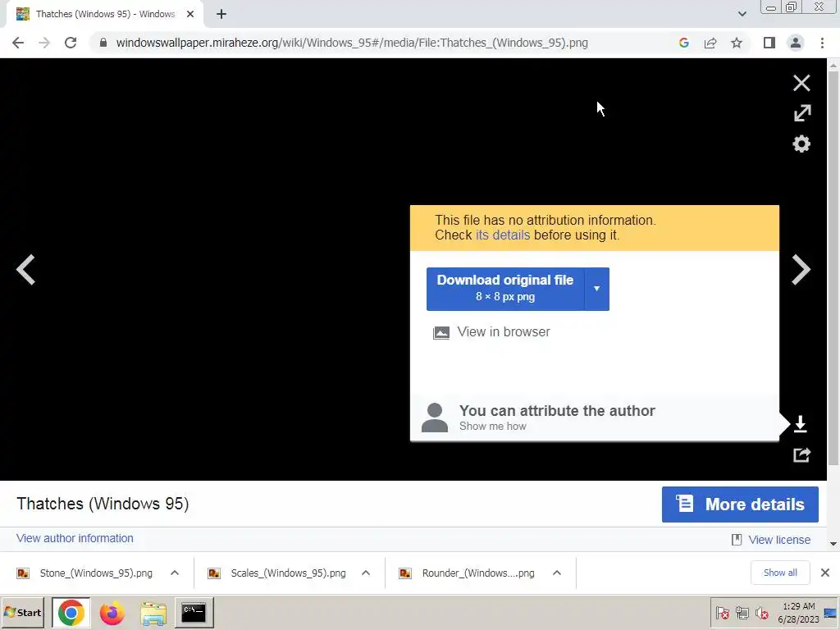This screenshot has width=840, height=630.
Task: Open Chrome three-dot menu
Action: [822, 43]
